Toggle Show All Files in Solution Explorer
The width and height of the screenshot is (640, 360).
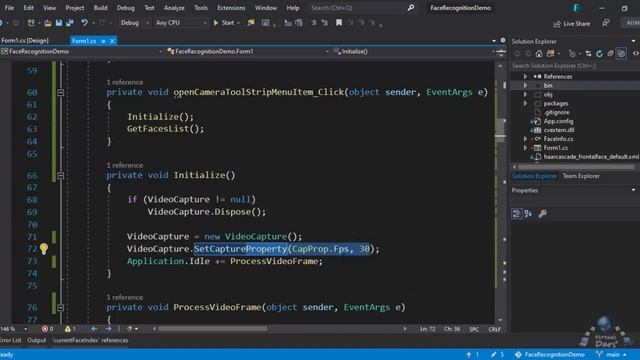[621, 53]
